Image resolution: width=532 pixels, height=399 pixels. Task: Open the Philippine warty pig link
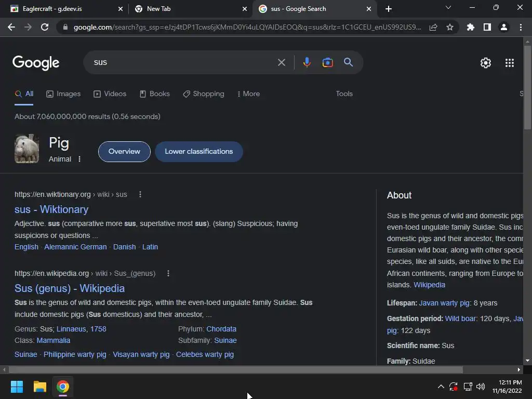(75, 354)
